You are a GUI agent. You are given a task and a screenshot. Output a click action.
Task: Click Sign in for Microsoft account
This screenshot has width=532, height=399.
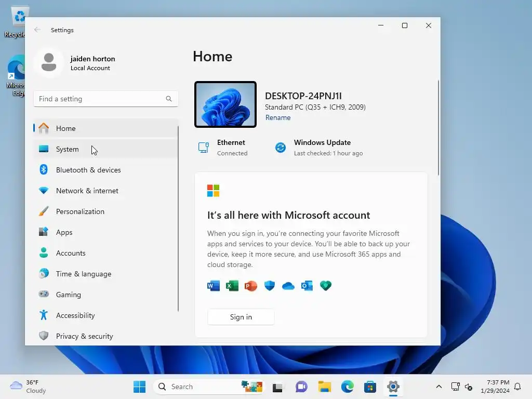[x=241, y=317]
